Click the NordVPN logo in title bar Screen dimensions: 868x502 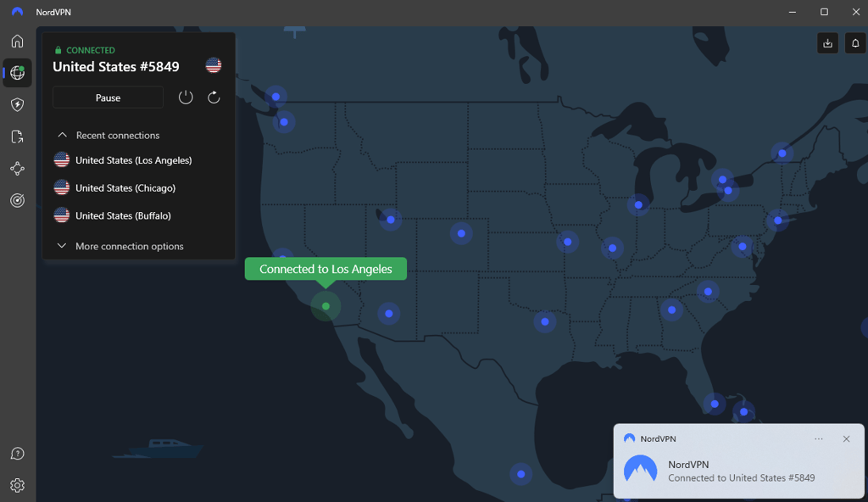pyautogui.click(x=17, y=12)
